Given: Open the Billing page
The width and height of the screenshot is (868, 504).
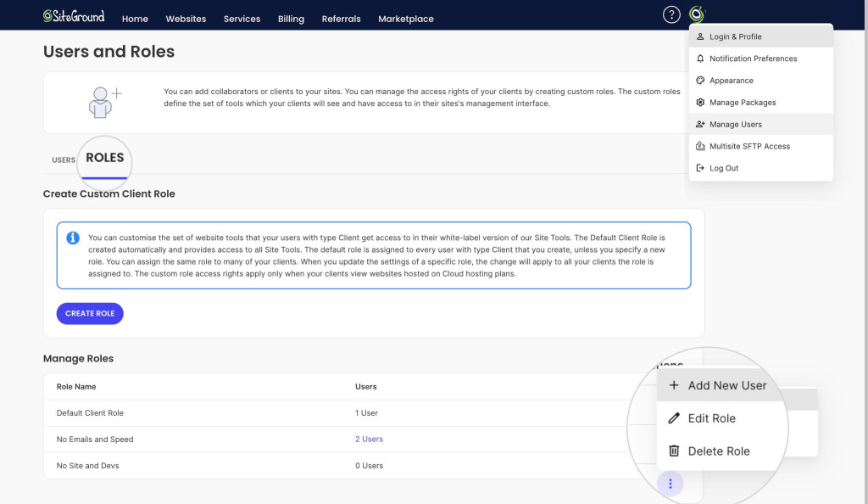Looking at the screenshot, I should (292, 19).
